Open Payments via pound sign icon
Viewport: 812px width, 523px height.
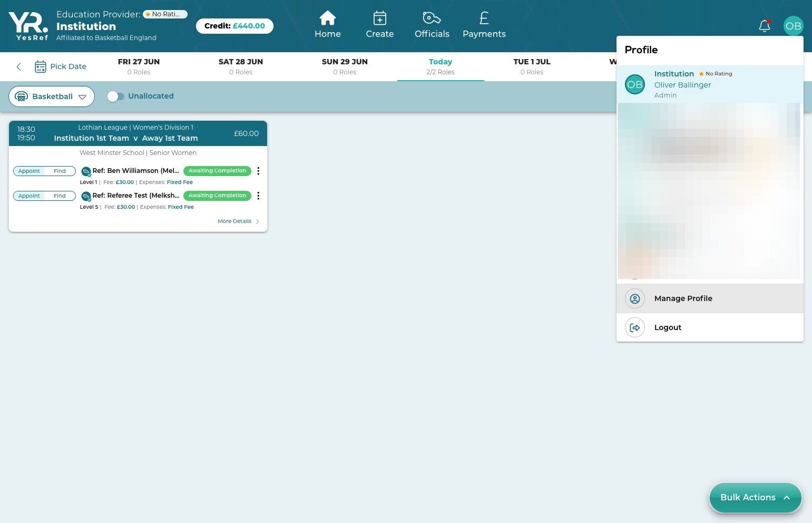484,18
